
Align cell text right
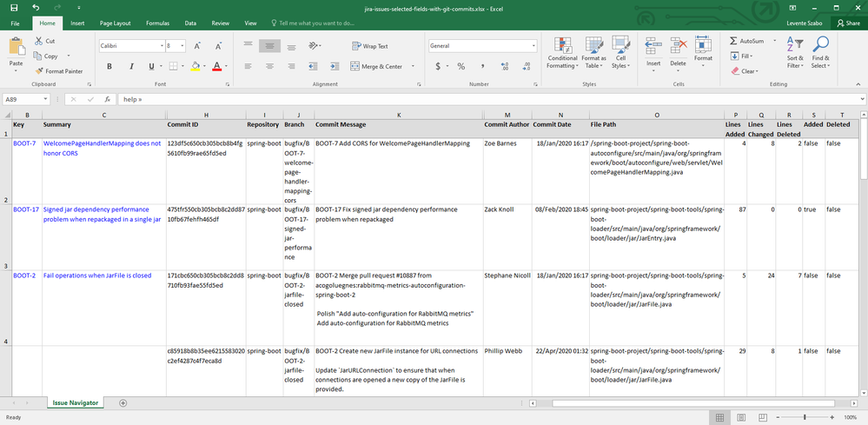pyautogui.click(x=291, y=66)
